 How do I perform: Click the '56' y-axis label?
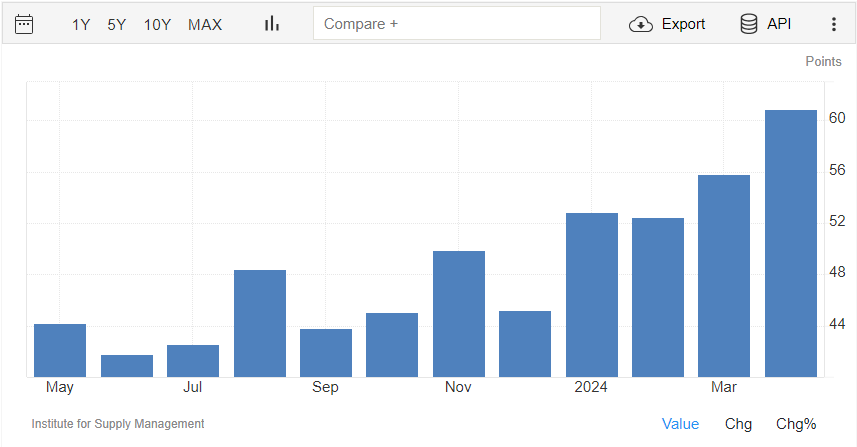tap(837, 170)
